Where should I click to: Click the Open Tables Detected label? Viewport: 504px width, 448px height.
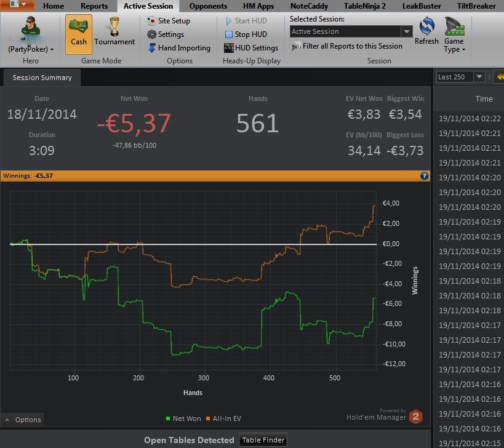(x=189, y=440)
